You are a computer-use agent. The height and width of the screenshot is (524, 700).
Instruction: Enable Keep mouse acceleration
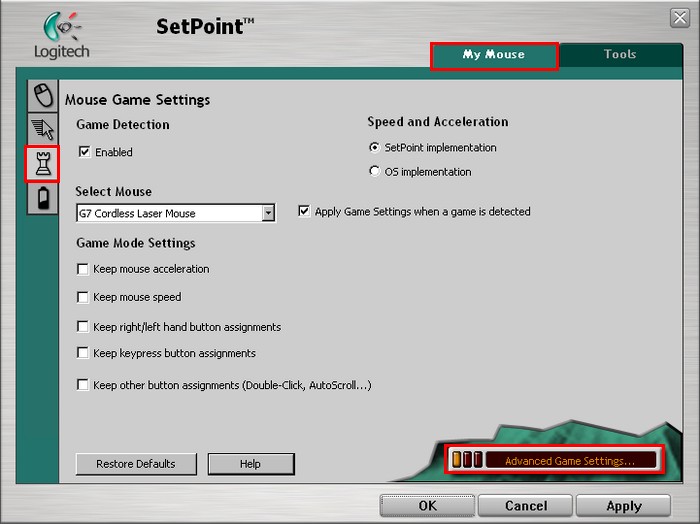click(x=83, y=269)
